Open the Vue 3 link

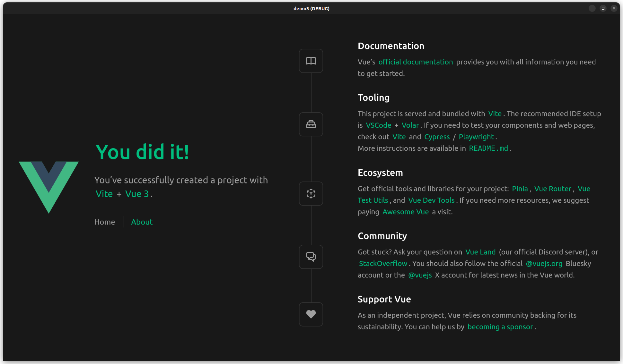137,194
